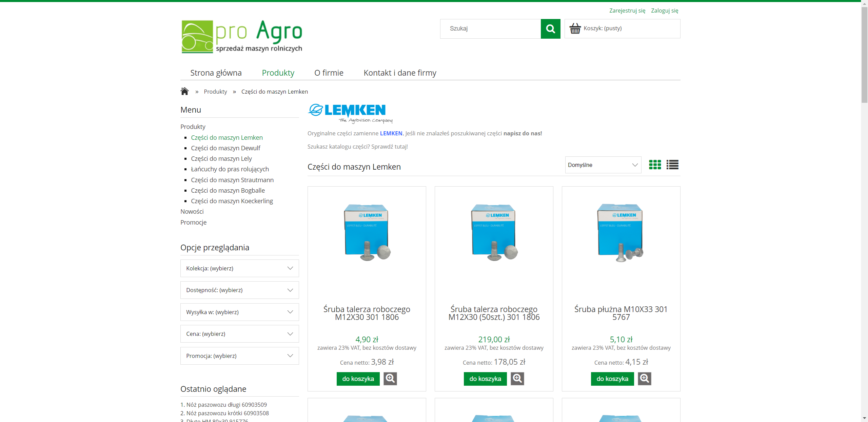Click Zaloguj się link
The width and height of the screenshot is (868, 422).
pyautogui.click(x=664, y=11)
